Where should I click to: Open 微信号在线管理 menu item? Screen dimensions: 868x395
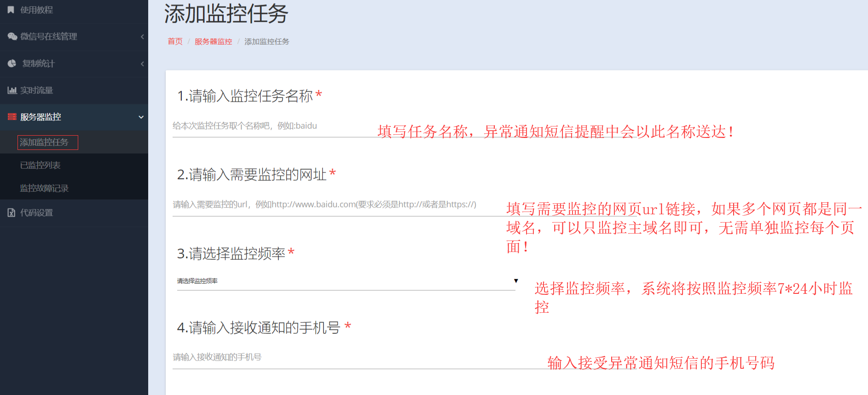49,36
